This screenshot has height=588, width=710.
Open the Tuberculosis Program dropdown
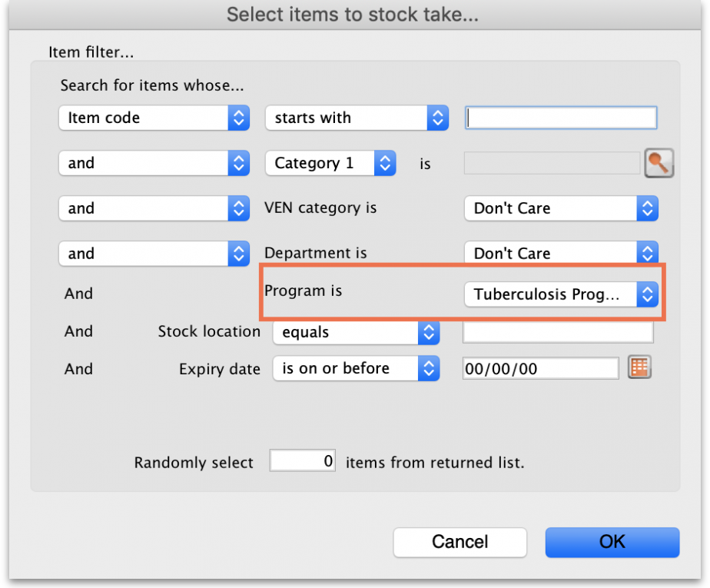561,294
